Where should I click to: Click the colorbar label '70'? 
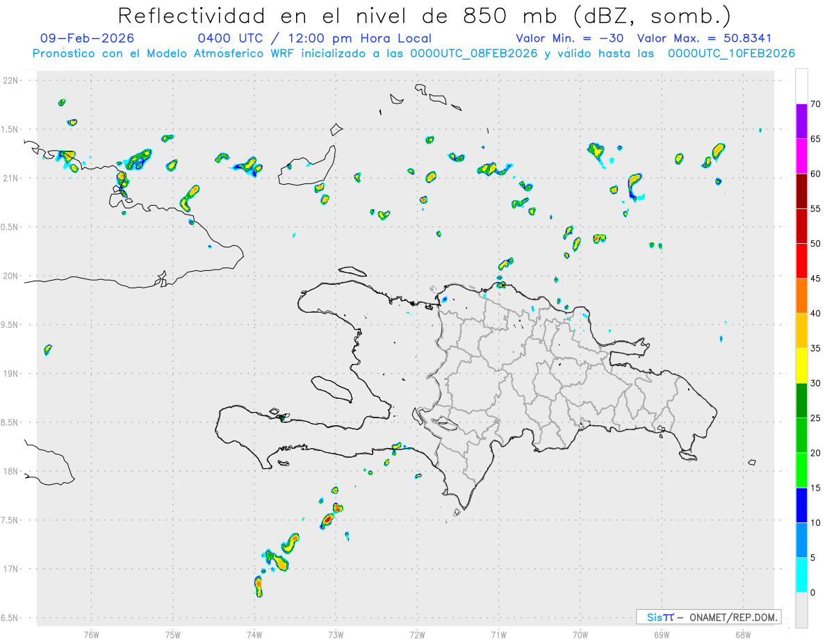click(816, 104)
